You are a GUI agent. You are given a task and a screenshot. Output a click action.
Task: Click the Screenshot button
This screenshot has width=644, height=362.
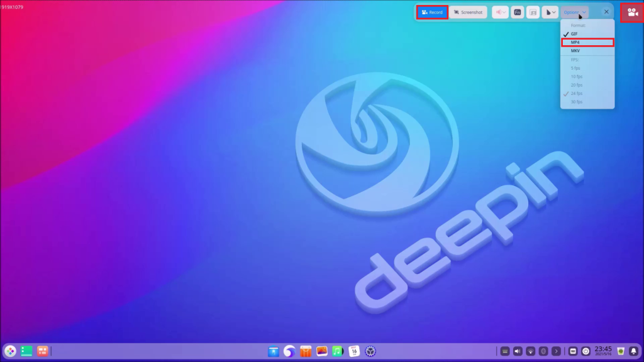coord(468,12)
